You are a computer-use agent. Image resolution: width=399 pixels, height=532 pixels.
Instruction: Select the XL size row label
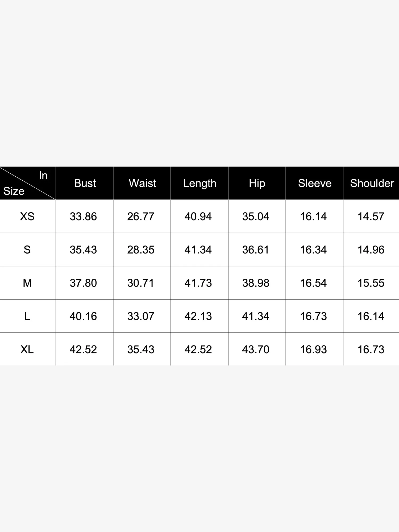tap(27, 350)
